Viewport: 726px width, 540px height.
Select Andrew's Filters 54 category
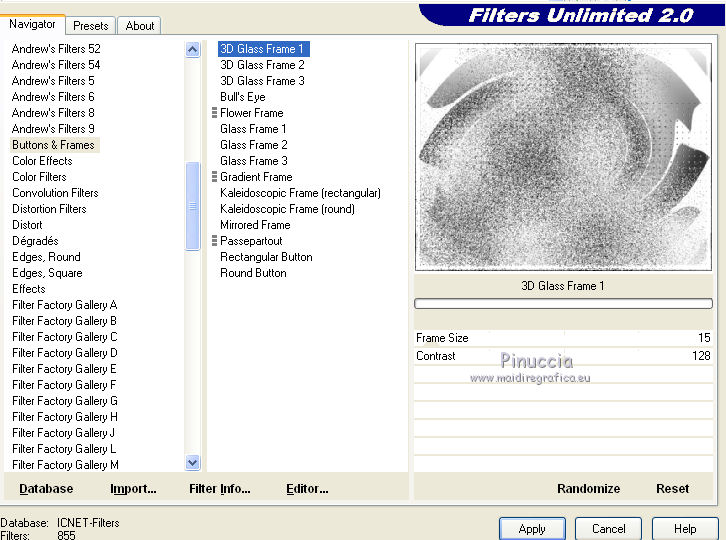pyautogui.click(x=56, y=65)
